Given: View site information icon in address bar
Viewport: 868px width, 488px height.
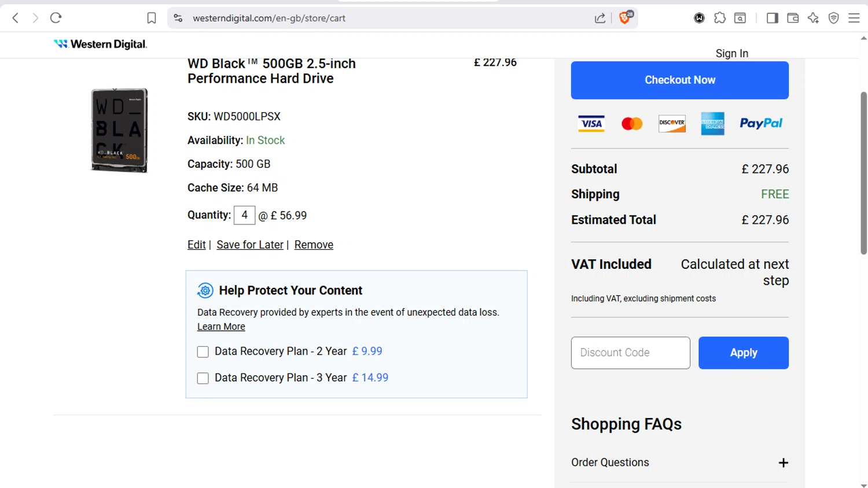Looking at the screenshot, I should click(178, 18).
